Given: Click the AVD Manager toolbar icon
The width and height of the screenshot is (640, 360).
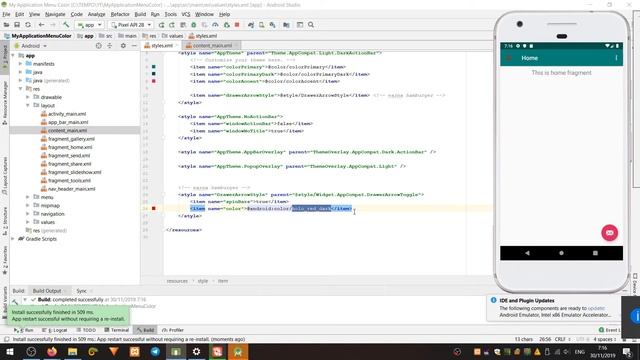Looking at the screenshot, I should (x=262, y=25).
